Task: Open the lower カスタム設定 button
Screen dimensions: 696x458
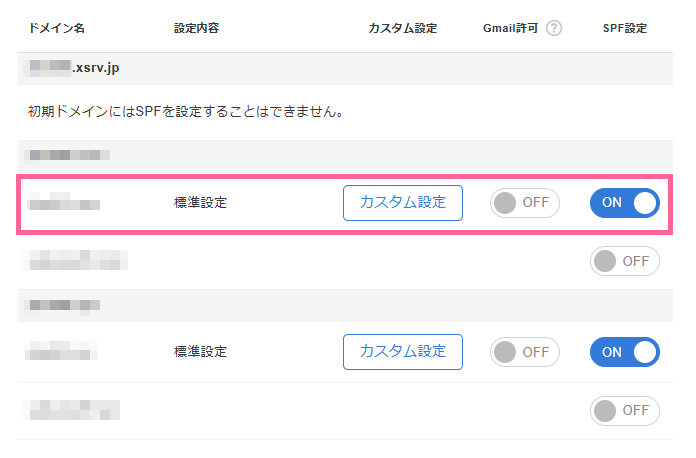Action: coord(403,352)
